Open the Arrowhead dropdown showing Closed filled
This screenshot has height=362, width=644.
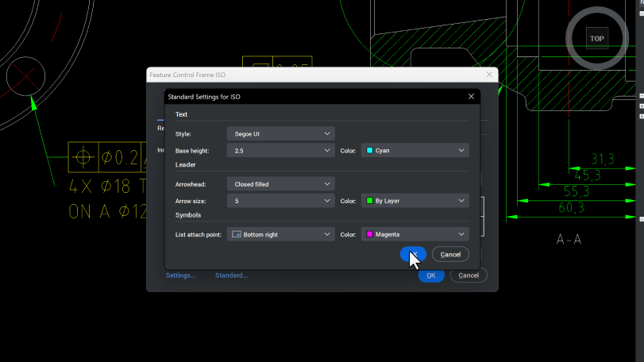point(281,184)
